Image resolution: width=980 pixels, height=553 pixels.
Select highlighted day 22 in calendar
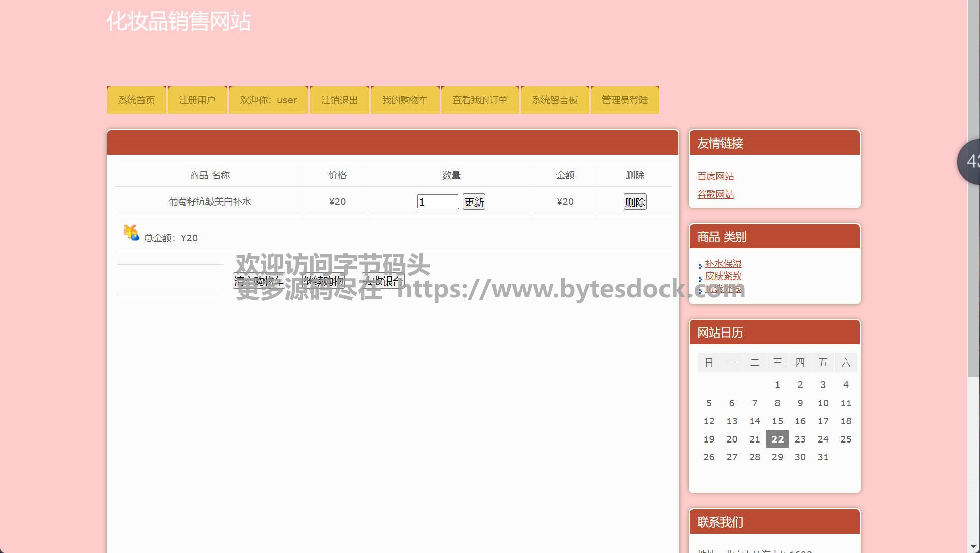[777, 439]
